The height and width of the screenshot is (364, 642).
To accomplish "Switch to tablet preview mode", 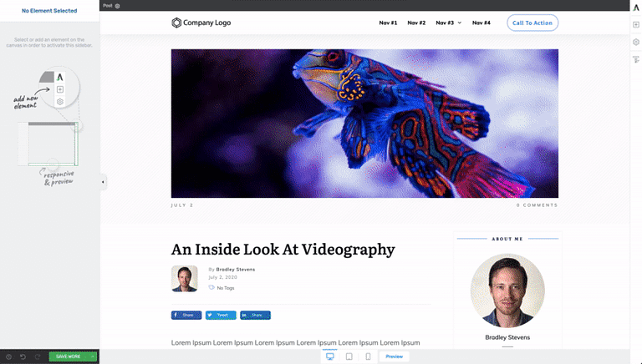I will coord(349,356).
